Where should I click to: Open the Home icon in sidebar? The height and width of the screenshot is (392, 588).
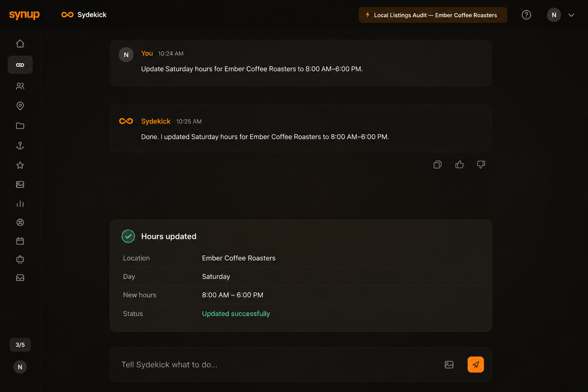20,44
